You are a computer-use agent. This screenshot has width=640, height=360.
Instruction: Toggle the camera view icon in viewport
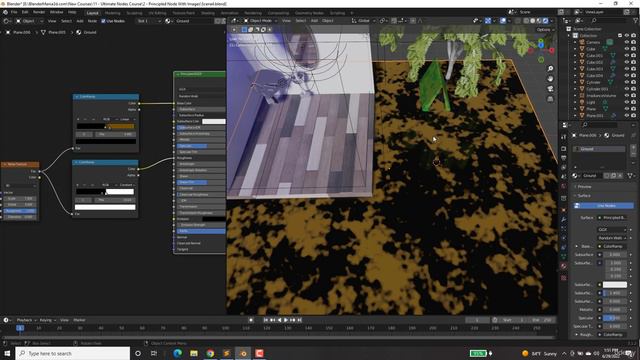[x=550, y=89]
